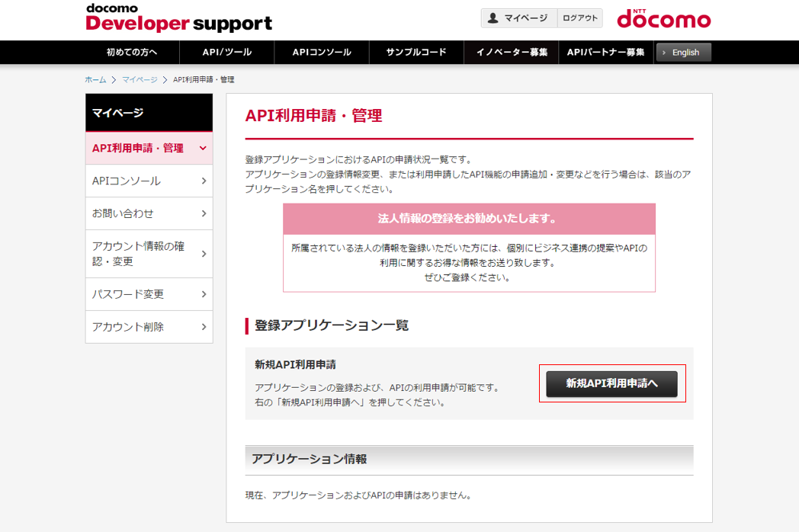799x532 pixels.
Task: Open パスワード変更 in the sidebar
Action: pyautogui.click(x=149, y=294)
